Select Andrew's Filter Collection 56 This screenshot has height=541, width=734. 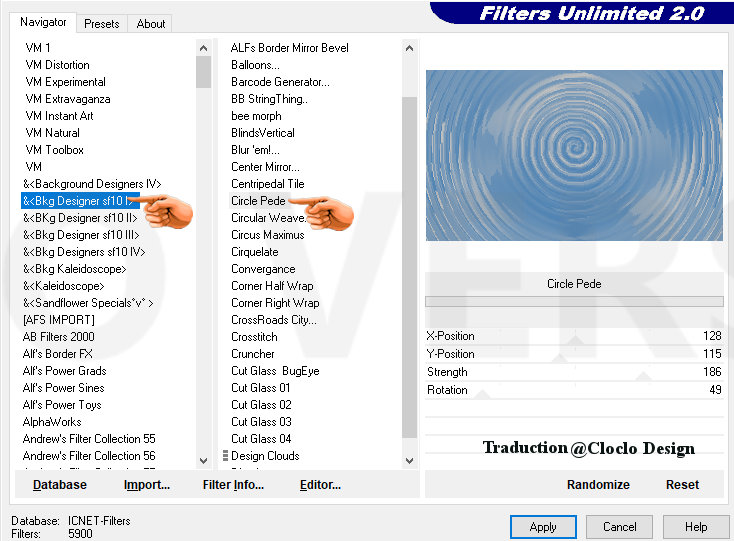pyautogui.click(x=89, y=456)
